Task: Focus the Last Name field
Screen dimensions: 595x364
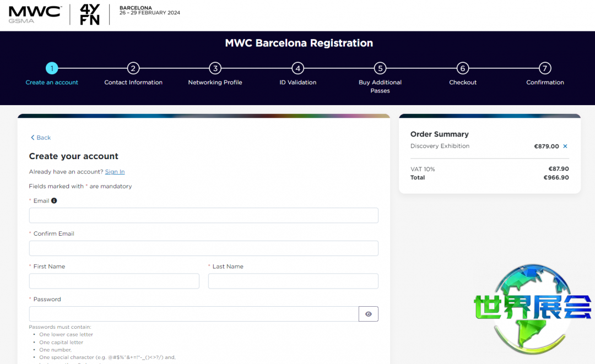Action: coord(293,281)
